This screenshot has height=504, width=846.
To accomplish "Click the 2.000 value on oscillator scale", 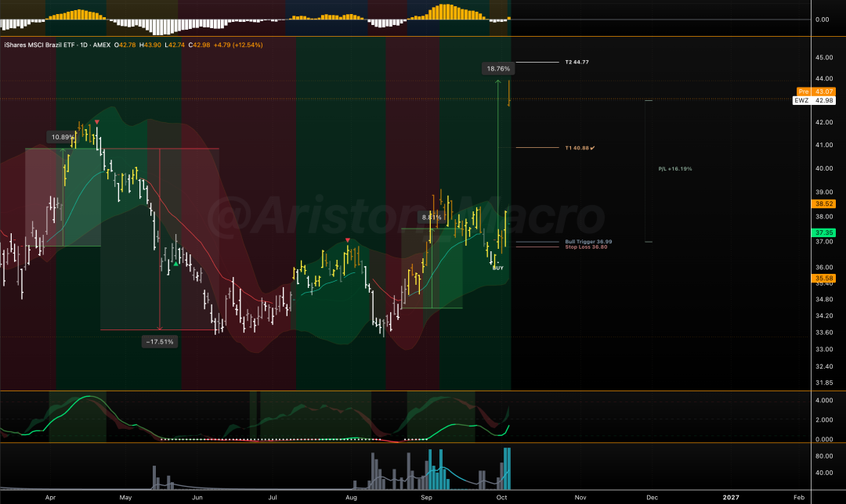I will click(x=824, y=420).
